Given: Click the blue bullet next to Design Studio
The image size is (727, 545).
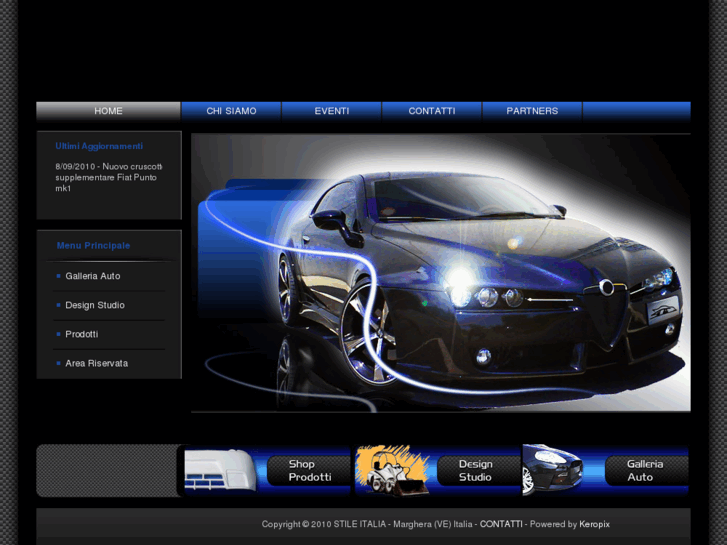Looking at the screenshot, I should coord(58,305).
